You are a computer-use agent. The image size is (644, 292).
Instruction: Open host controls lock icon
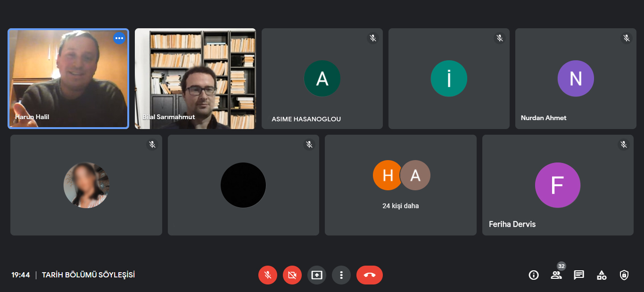(624, 275)
